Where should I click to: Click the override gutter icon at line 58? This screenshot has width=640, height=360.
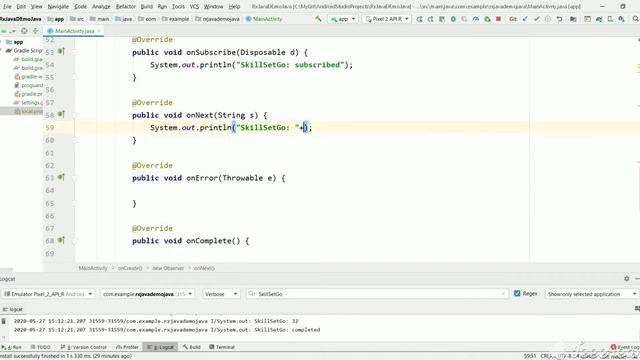[x=61, y=114]
